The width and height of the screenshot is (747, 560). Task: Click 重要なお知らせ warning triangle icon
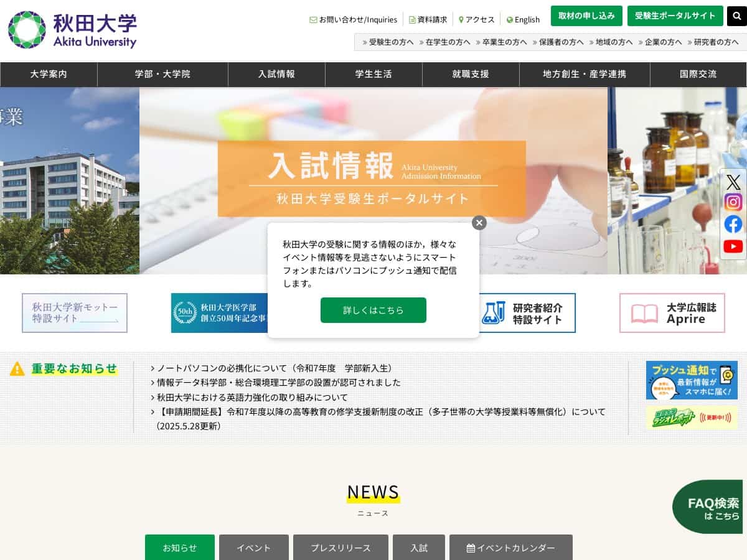click(17, 369)
